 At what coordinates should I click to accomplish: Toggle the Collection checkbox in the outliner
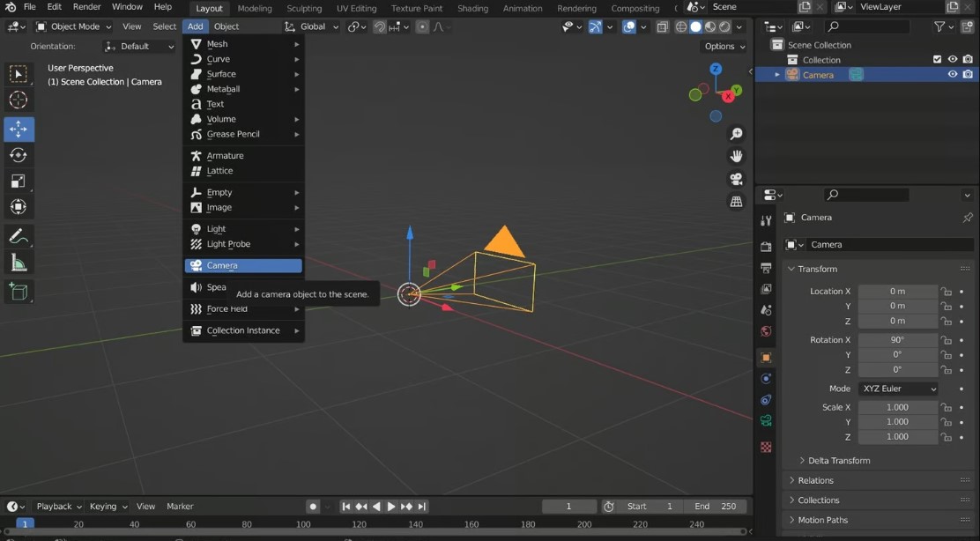938,59
